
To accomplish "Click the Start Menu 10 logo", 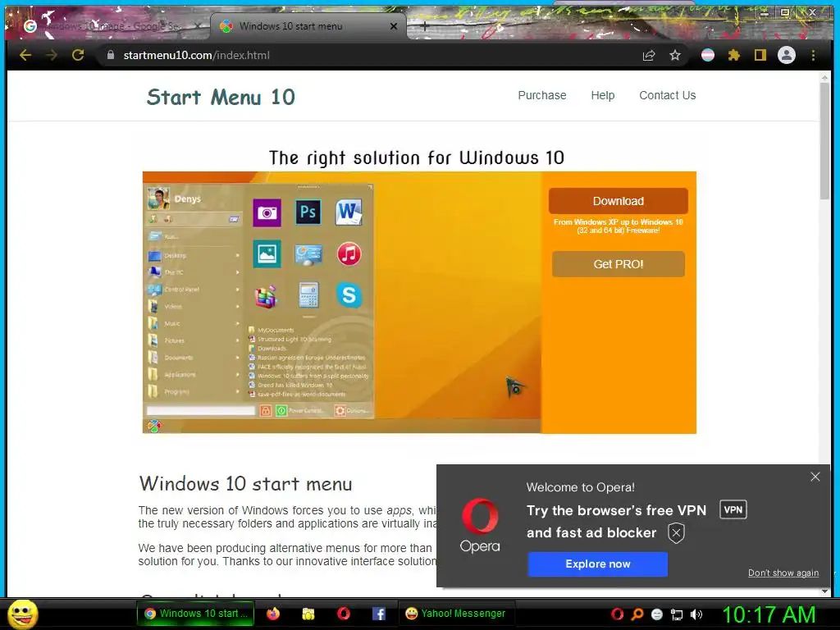I will 221,97.
